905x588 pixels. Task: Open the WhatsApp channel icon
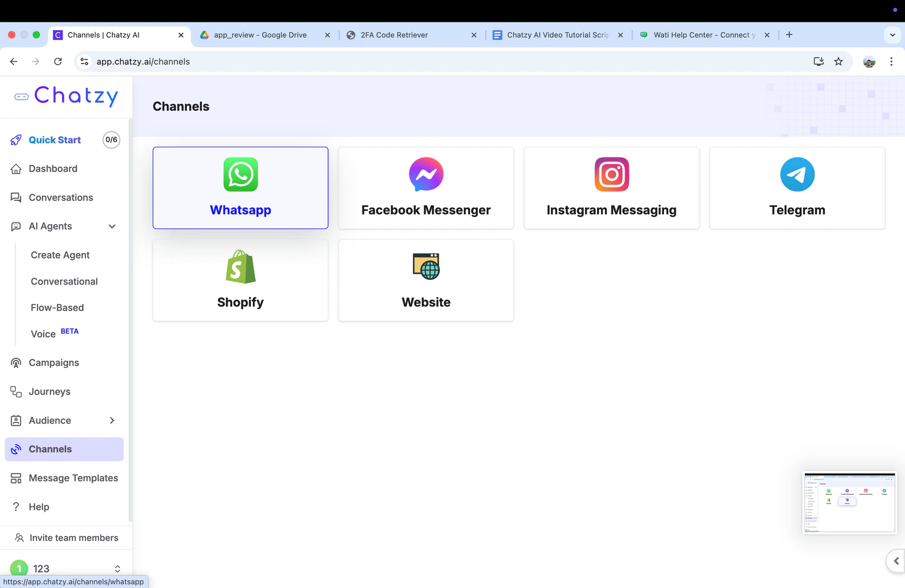tap(240, 174)
